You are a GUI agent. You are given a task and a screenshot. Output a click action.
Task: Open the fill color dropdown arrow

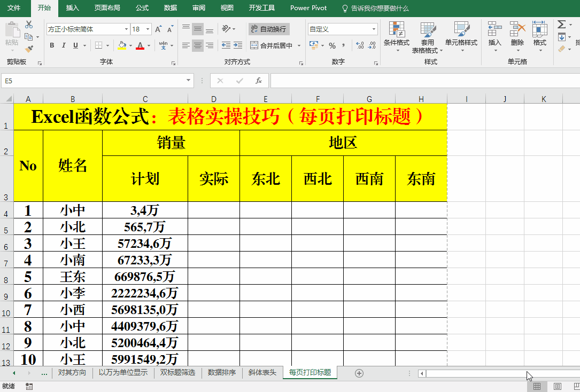(x=130, y=45)
